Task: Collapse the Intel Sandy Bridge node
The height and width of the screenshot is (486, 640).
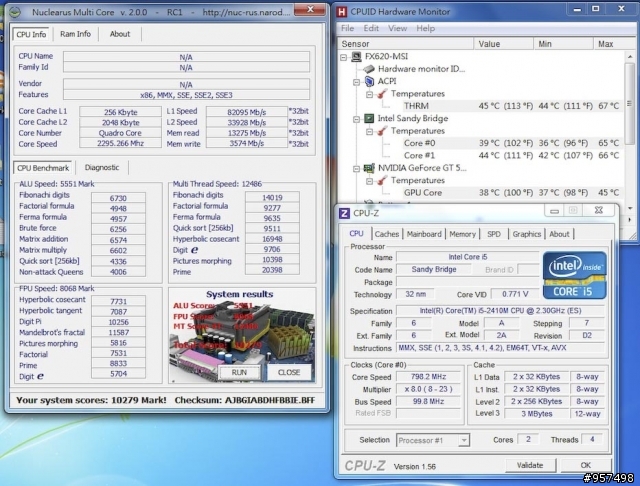Action: [x=356, y=119]
